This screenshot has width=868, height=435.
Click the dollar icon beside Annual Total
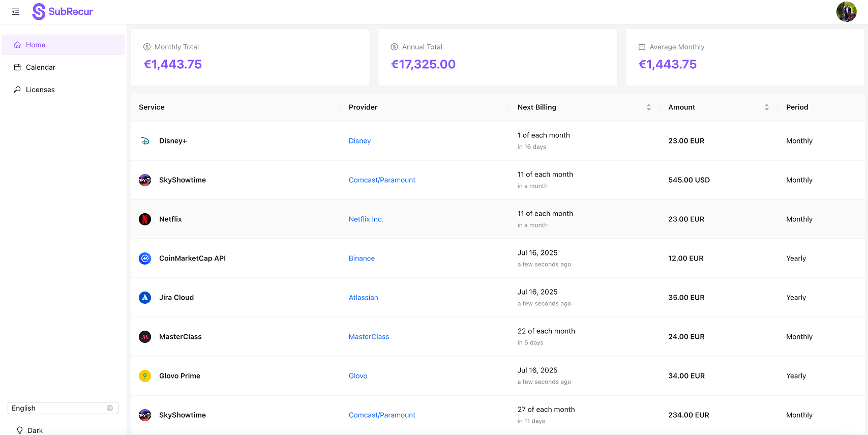point(394,47)
